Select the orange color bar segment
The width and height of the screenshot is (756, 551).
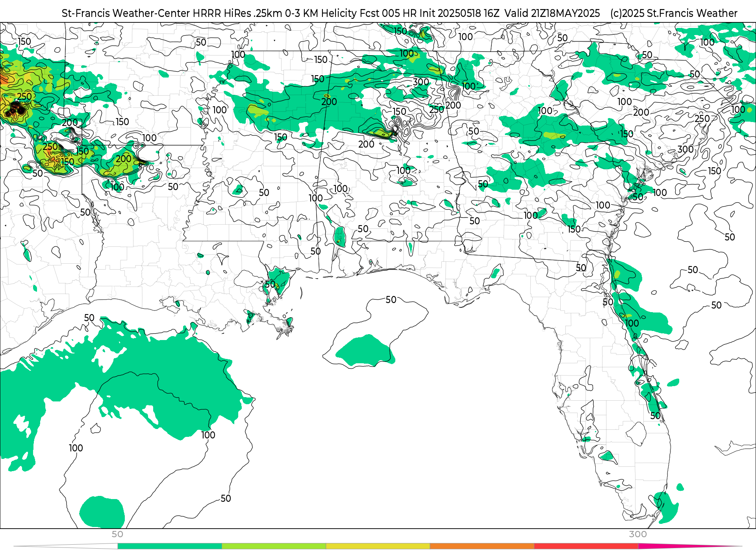point(482,546)
